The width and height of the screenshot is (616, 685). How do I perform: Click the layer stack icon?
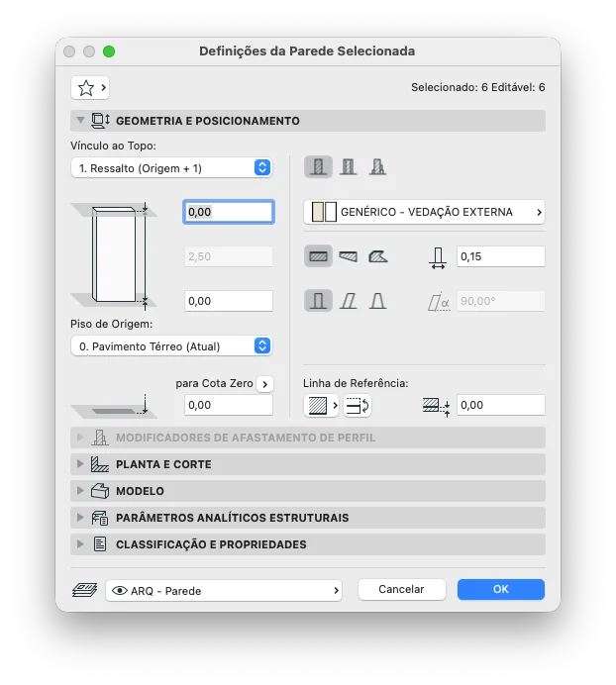85,590
